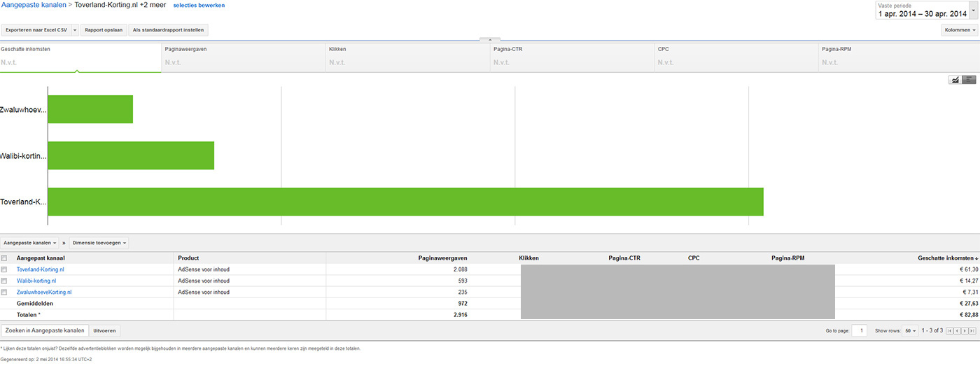Sort by Pagina-RPM column header

click(x=788, y=258)
